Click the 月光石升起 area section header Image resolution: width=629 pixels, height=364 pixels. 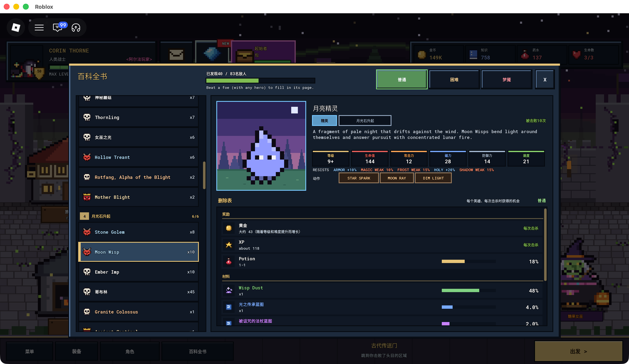pos(139,216)
